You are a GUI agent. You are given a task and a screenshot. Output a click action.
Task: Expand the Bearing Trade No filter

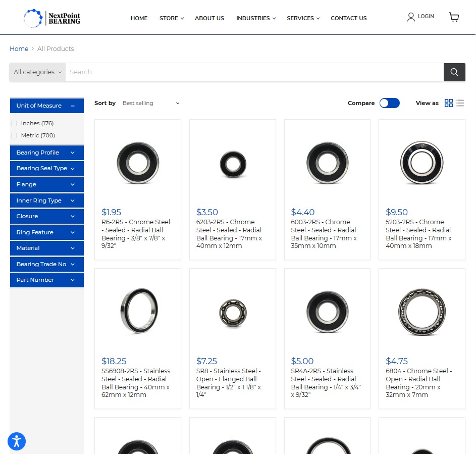coord(47,264)
